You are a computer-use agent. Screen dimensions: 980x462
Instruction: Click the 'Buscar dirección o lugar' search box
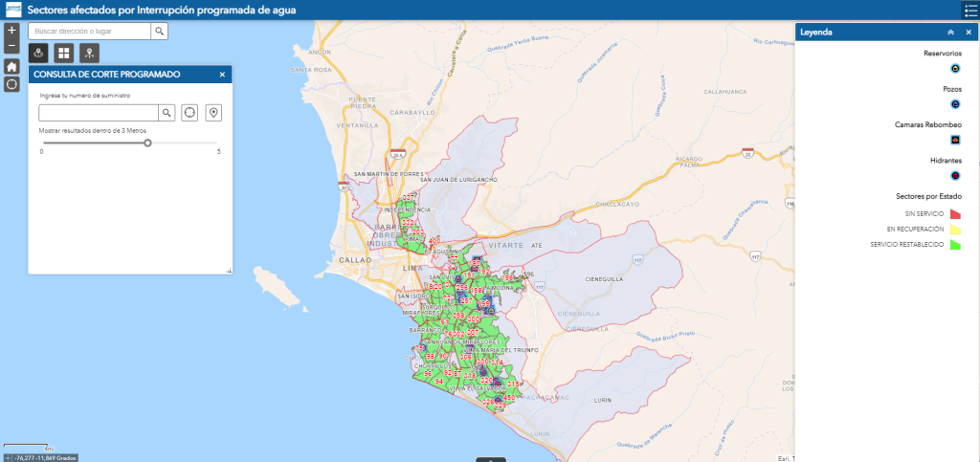(89, 31)
